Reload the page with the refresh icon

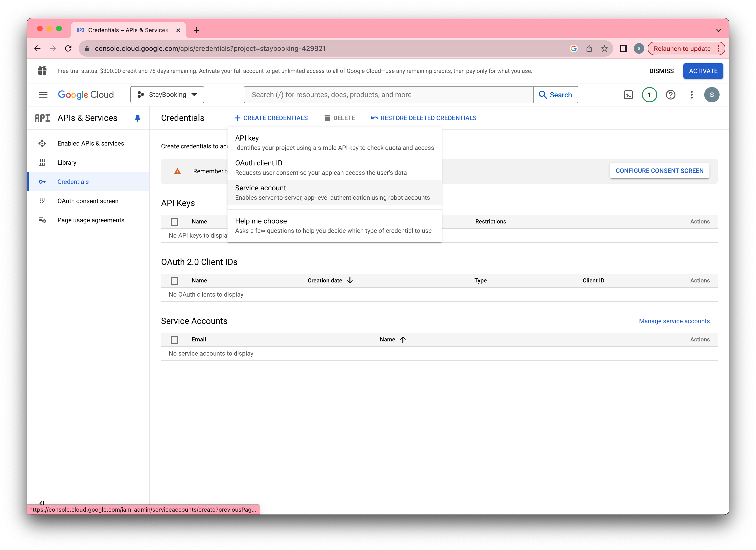(68, 49)
